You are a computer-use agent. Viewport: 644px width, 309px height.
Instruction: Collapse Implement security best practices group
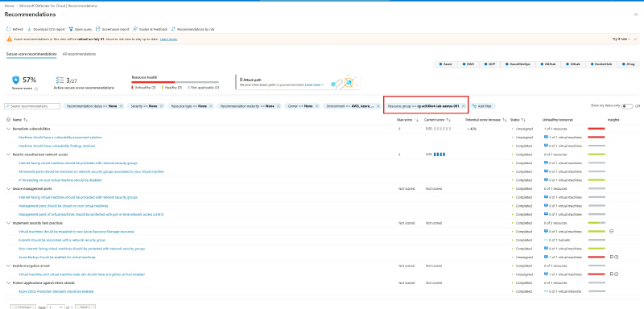tap(9, 223)
